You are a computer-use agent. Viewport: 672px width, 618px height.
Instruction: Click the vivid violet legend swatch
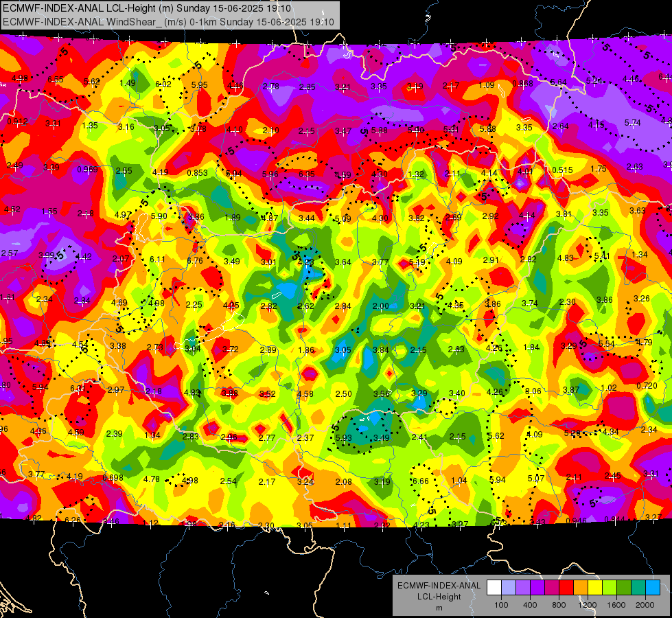(537, 588)
